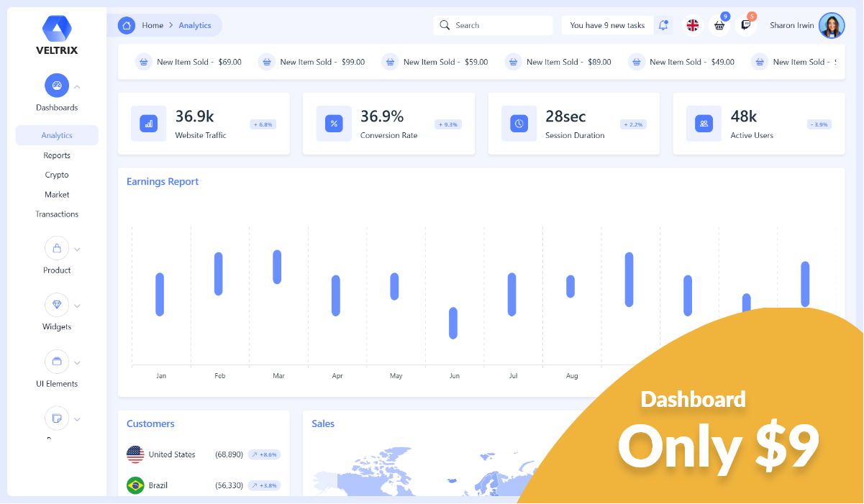Open the notifications bell

(x=663, y=24)
